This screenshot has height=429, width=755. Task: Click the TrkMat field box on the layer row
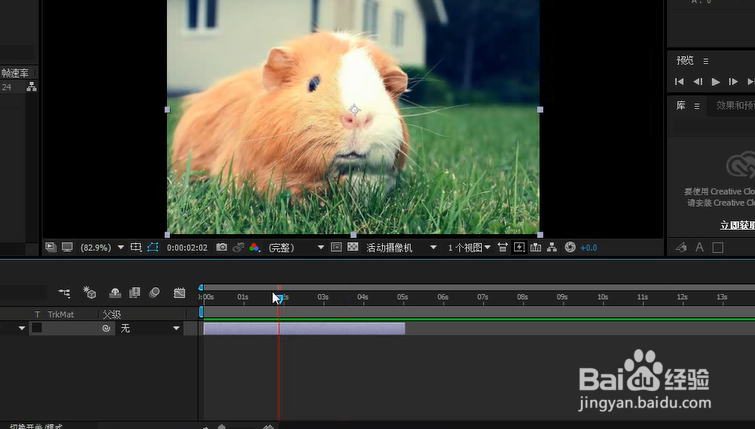coord(37,328)
